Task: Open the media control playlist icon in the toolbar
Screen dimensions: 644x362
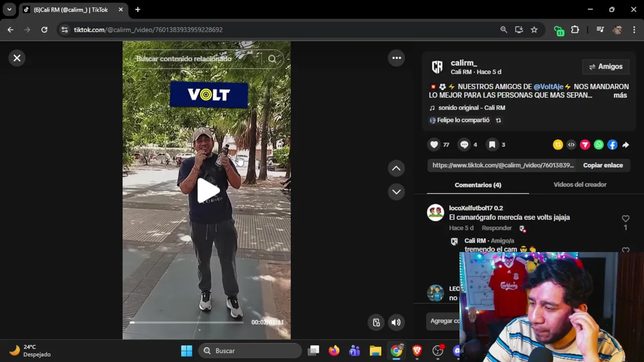Action: [600, 30]
